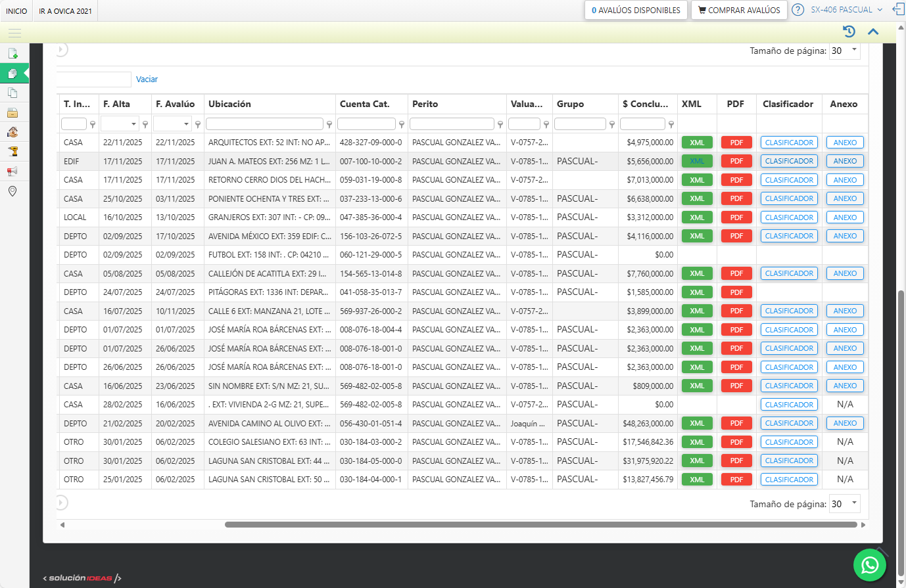Click the map location pin icon
Viewport: 906px width, 588px height.
[12, 191]
